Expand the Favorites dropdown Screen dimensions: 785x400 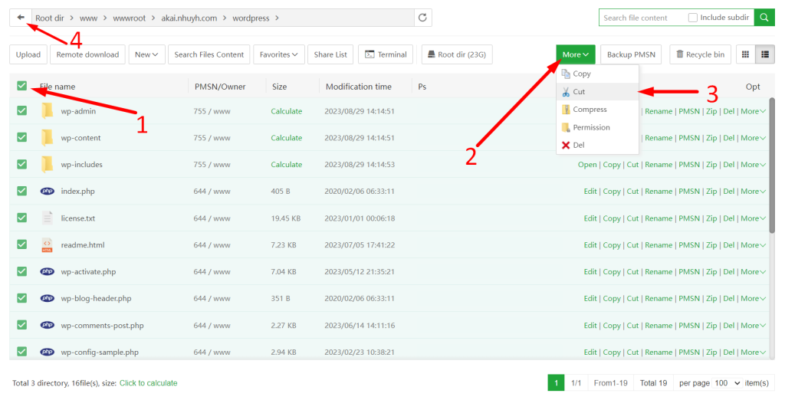click(x=278, y=55)
